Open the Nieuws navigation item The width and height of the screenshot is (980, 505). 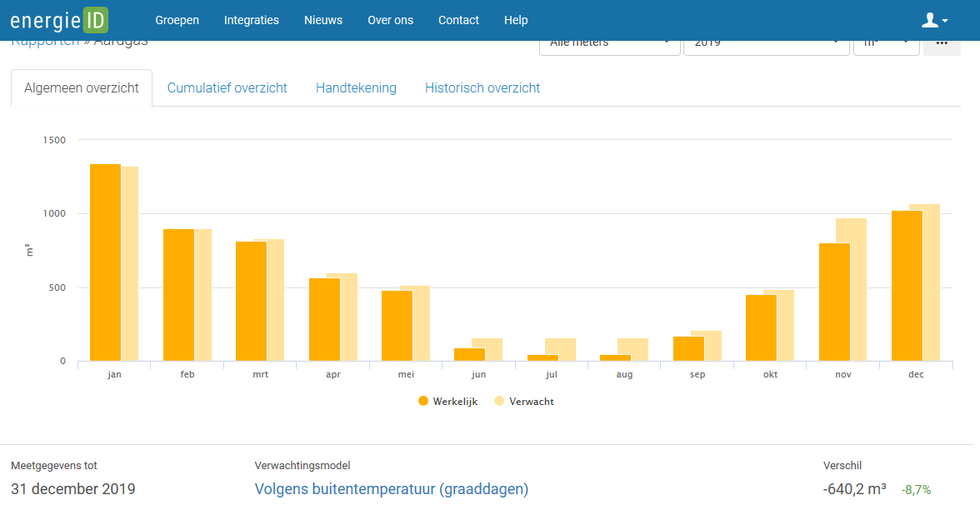tap(323, 20)
